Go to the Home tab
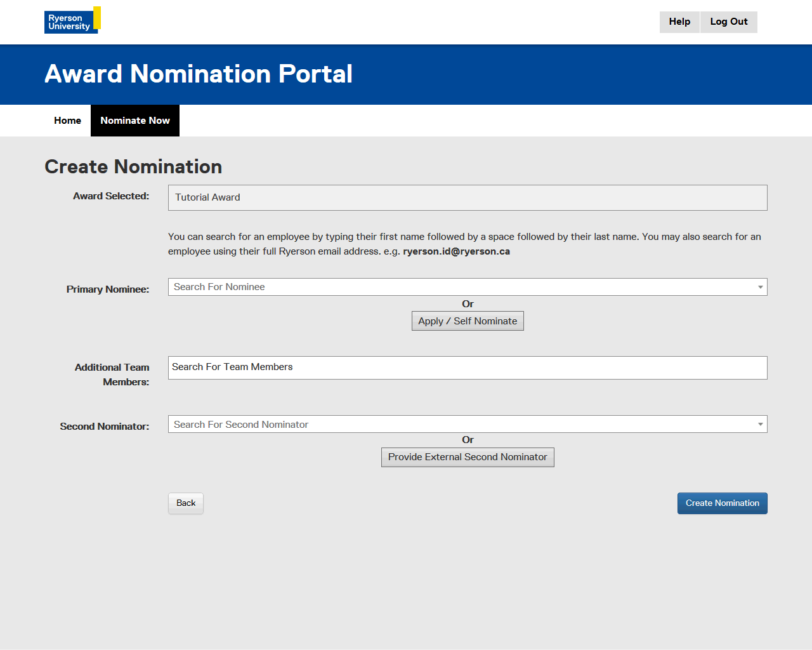Screen dimensions: 812x650 click(x=67, y=121)
